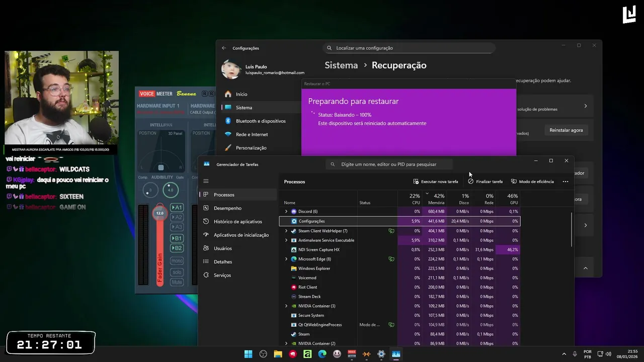Viewport: 644px width, 362px height.
Task: Toggle B2 bus output in Voicemeeter
Action: pos(177,248)
